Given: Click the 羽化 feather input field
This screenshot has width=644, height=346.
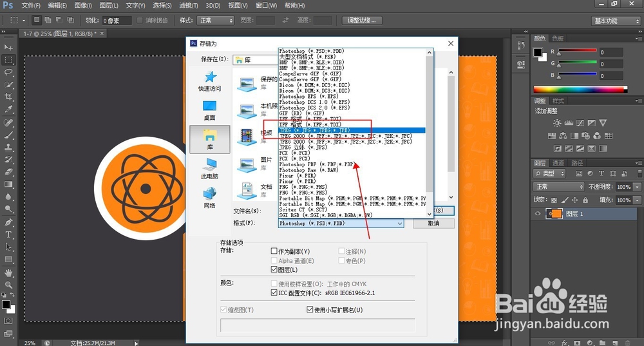Looking at the screenshot, I should (117, 20).
